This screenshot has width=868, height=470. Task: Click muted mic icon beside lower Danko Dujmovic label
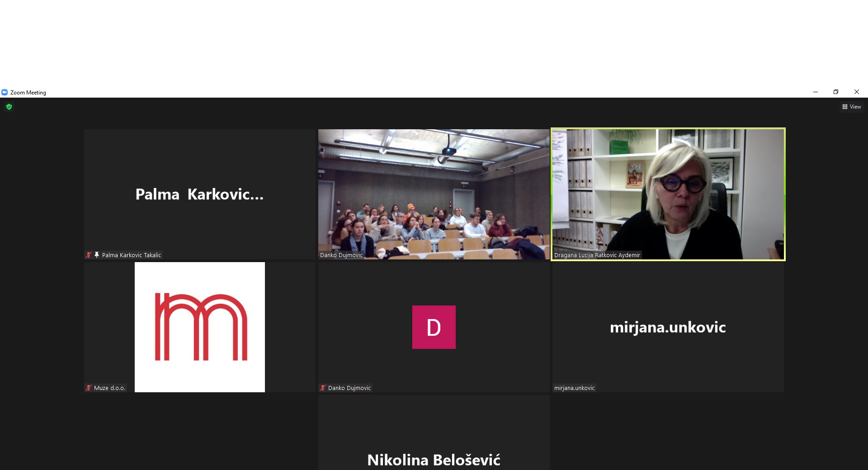[323, 388]
